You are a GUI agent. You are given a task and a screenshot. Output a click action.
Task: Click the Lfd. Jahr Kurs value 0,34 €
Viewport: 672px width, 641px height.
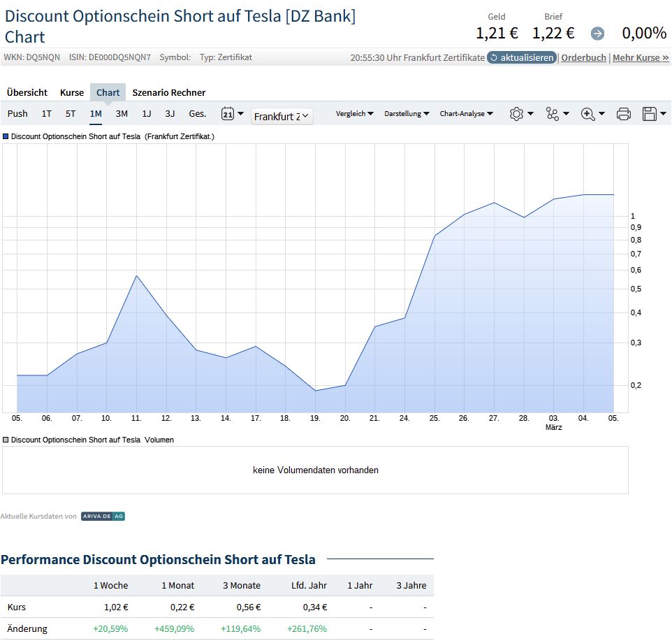pyautogui.click(x=315, y=607)
